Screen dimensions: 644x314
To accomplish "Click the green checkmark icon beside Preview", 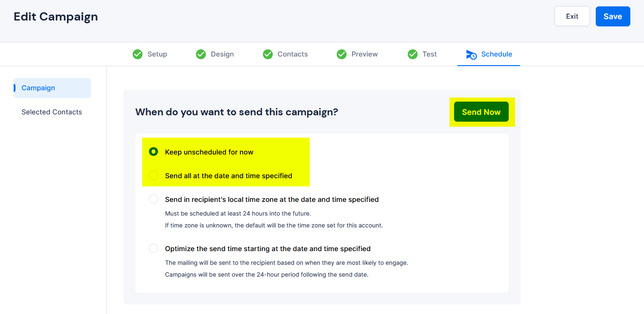I will point(342,54).
